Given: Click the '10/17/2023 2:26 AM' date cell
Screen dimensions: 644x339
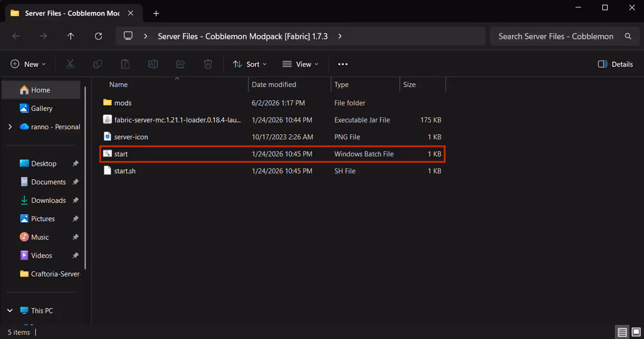Looking at the screenshot, I should [282, 137].
